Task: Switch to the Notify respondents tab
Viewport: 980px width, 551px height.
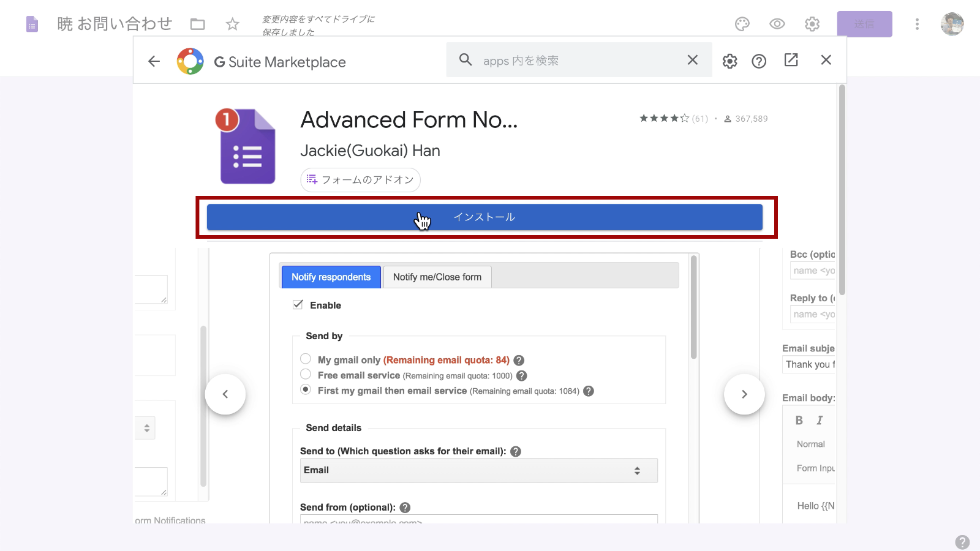Action: pos(331,277)
